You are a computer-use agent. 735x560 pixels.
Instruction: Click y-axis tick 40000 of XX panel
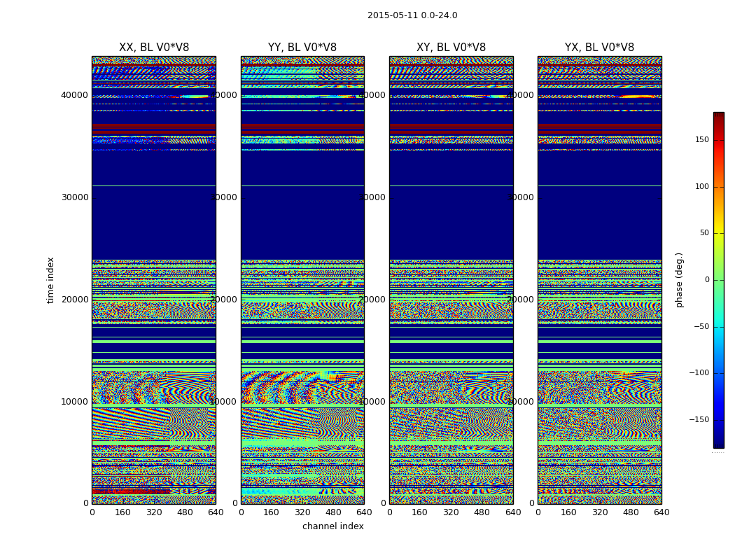(x=74, y=95)
